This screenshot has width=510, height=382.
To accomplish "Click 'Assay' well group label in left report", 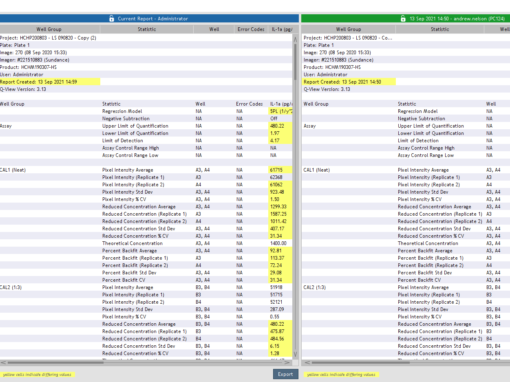I will [6, 126].
